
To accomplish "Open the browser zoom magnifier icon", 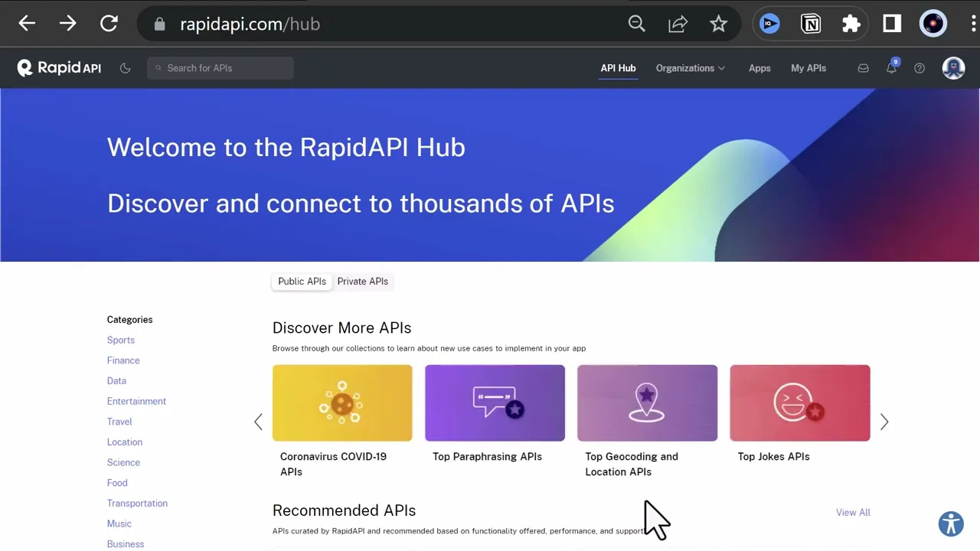I will point(637,24).
